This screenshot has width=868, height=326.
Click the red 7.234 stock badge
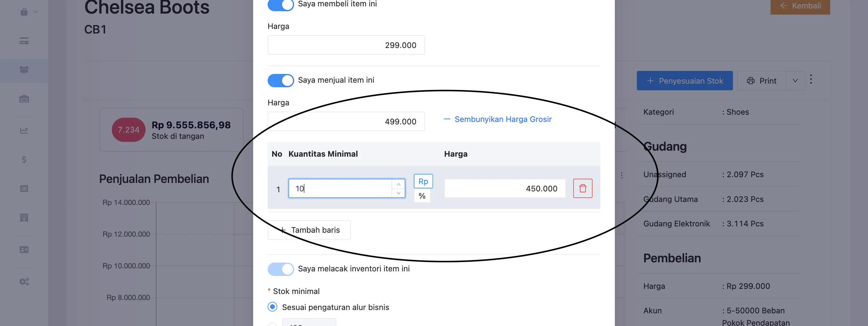point(129,129)
